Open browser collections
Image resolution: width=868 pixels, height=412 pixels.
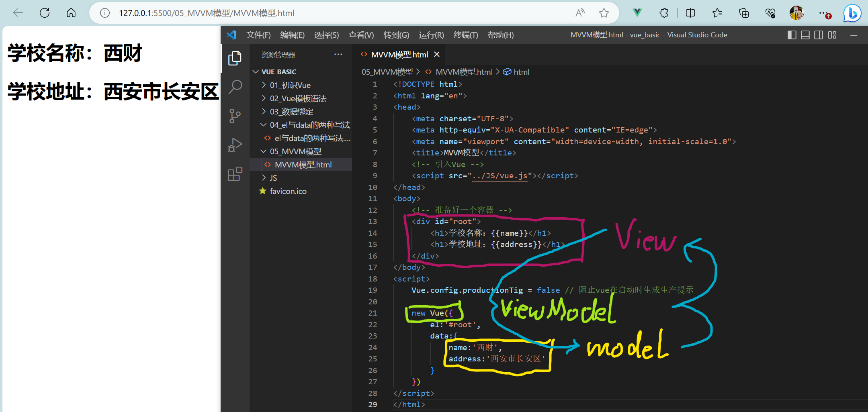tap(744, 13)
